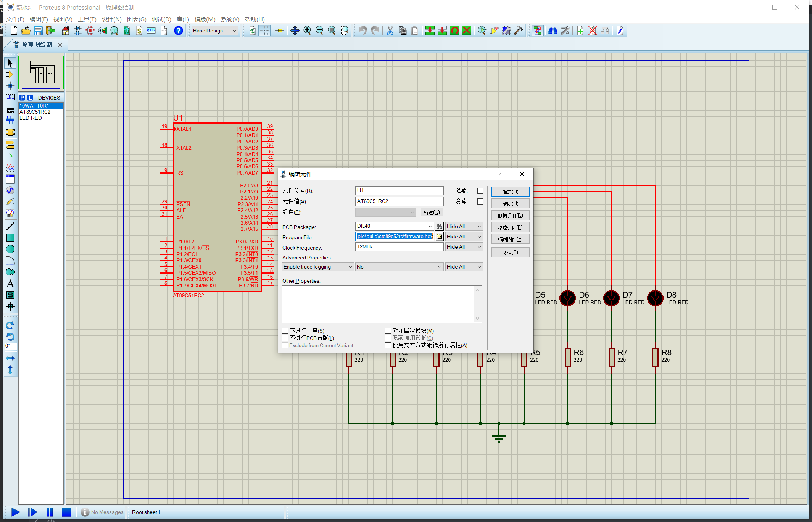Select the 2D Graphics Line tool

[x=10, y=226]
